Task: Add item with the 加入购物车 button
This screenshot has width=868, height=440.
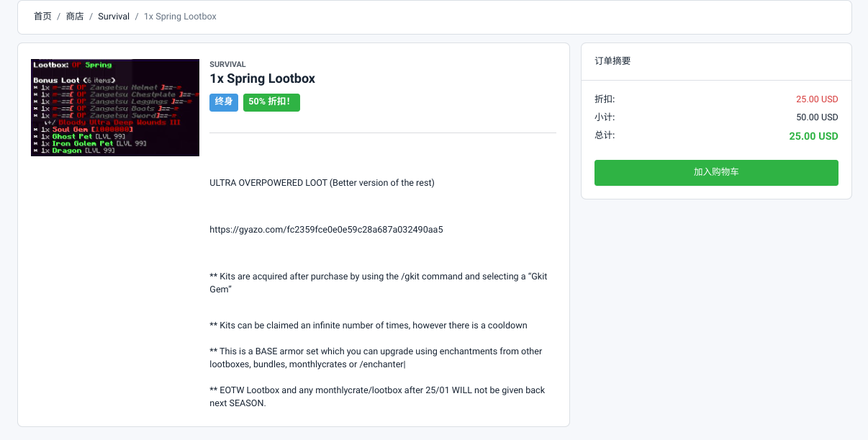Action: [716, 173]
